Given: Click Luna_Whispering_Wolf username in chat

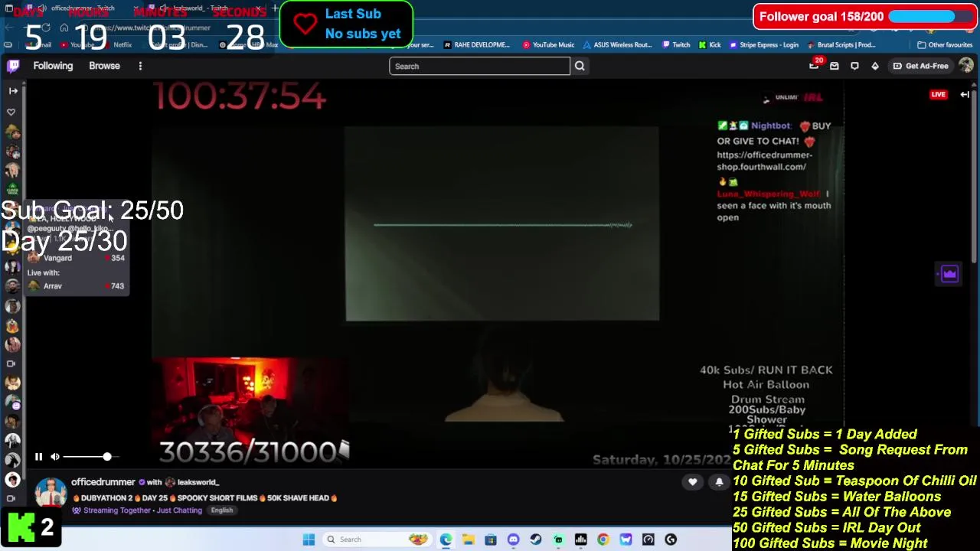Looking at the screenshot, I should [x=768, y=194].
